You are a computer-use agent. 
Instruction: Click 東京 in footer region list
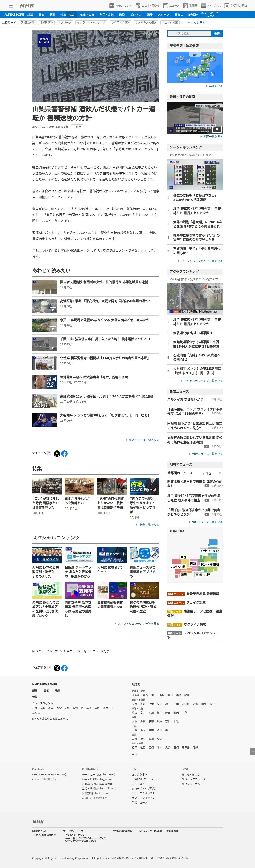[134, 704]
